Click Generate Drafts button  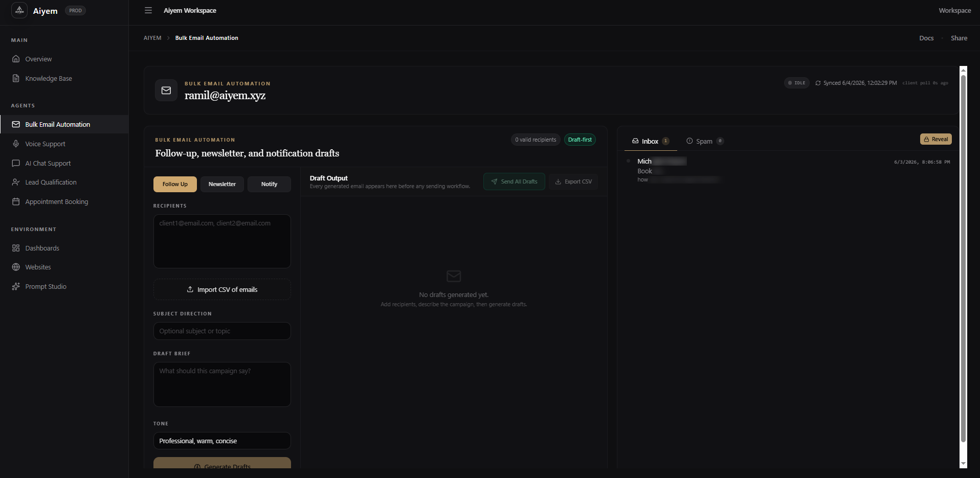click(222, 463)
